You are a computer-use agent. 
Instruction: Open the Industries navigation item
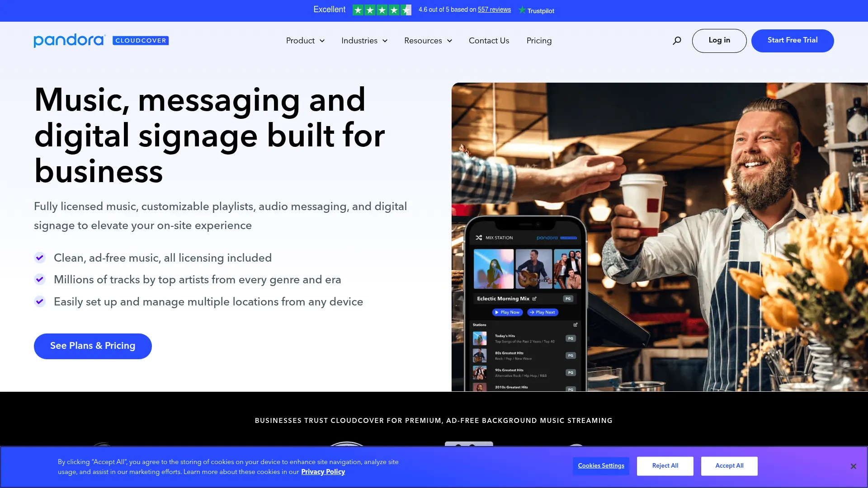(359, 41)
